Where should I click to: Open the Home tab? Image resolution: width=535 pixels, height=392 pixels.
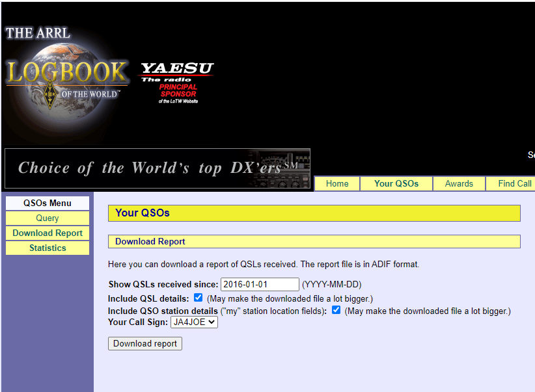[x=337, y=184]
